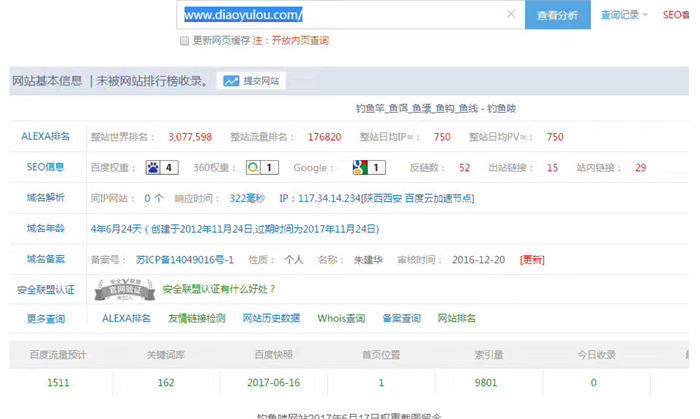Click the 出站链接 value 15

[552, 168]
